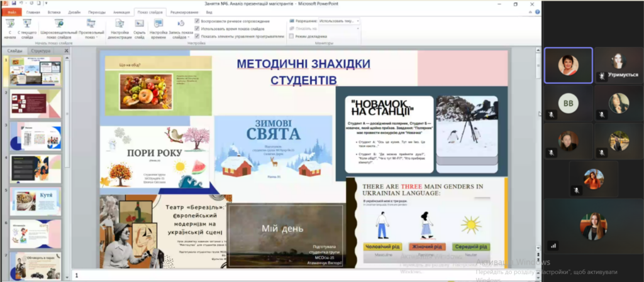Select slide 7 thumbnail

pyautogui.click(x=36, y=266)
